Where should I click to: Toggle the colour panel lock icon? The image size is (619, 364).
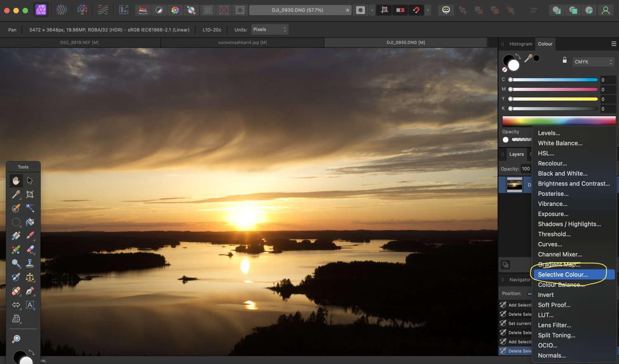565,60
